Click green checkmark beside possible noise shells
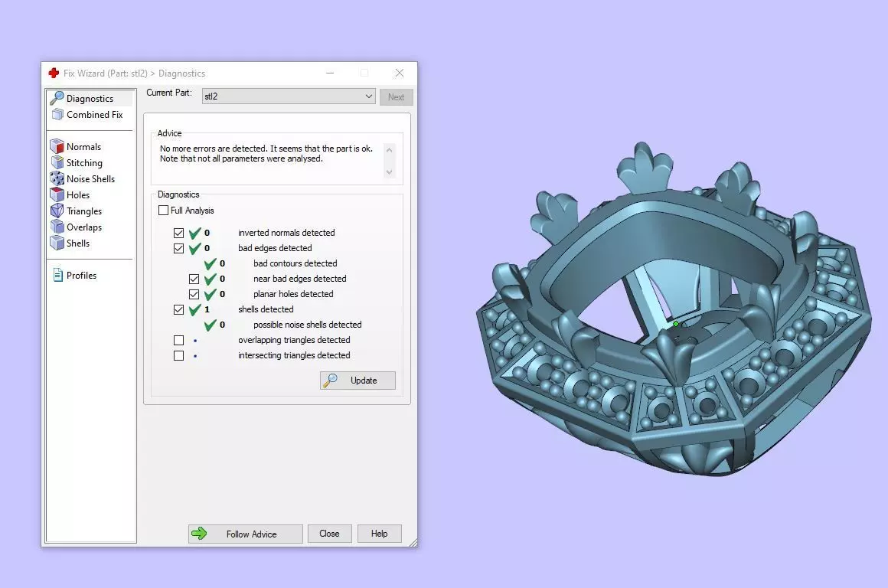Viewport: 888px width, 588px height. 210,325
